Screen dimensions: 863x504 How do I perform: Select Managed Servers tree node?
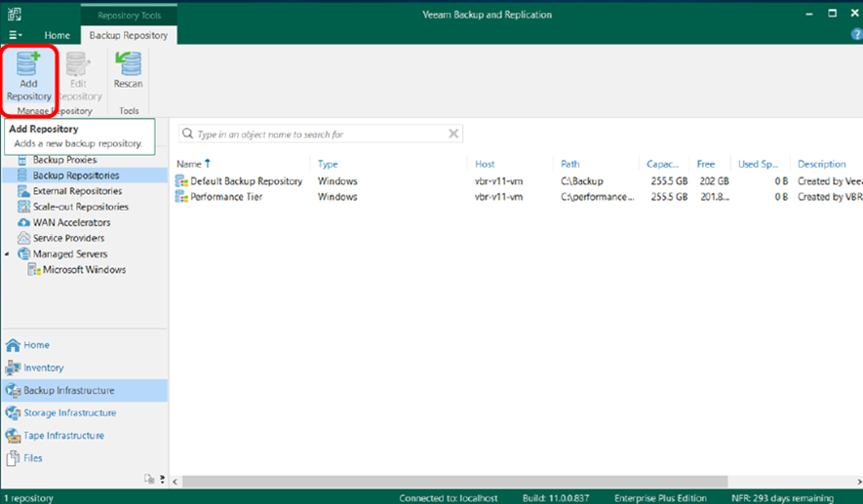[70, 254]
